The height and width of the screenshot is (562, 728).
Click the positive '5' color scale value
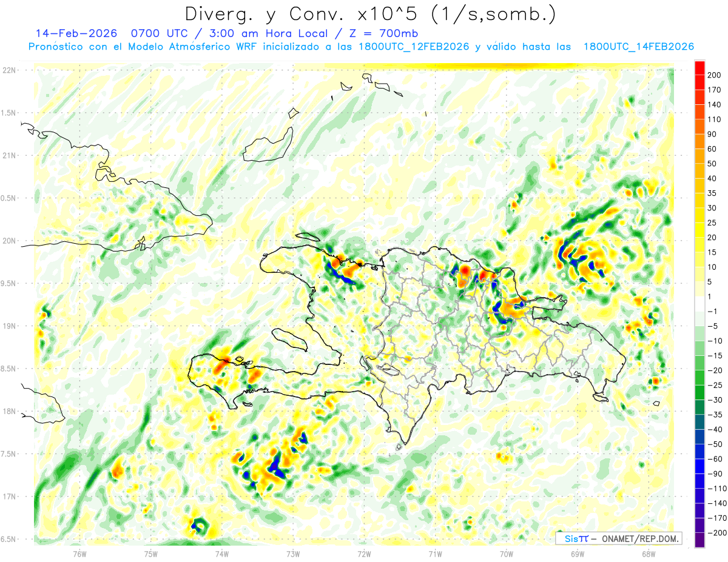pyautogui.click(x=710, y=282)
